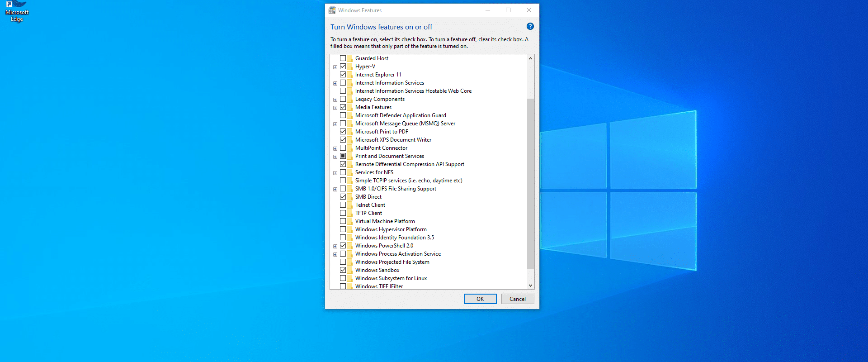Confirm changes with the OK button
The height and width of the screenshot is (362, 868).
coord(480,299)
